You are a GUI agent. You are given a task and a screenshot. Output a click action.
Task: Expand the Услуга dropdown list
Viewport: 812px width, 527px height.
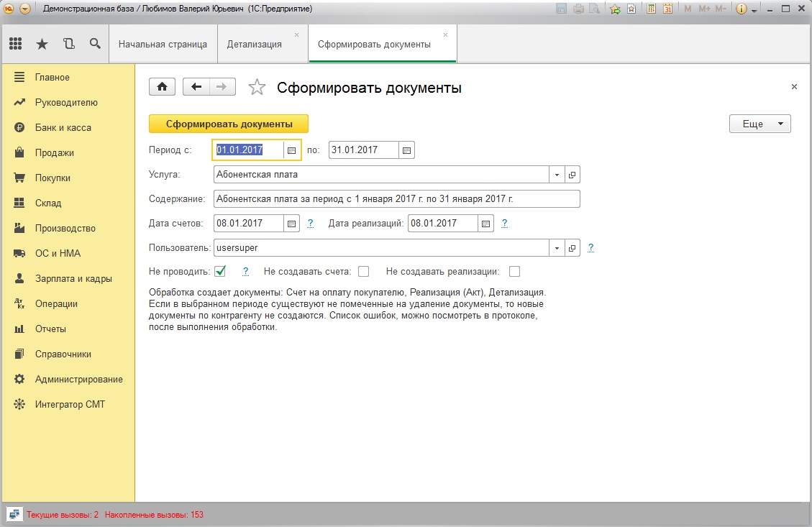tap(557, 175)
